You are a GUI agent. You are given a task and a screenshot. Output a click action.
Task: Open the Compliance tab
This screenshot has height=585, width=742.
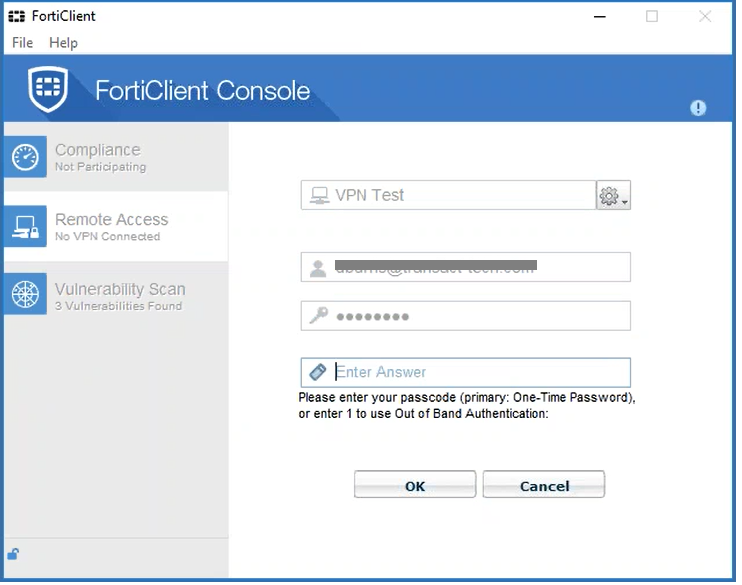coord(116,157)
